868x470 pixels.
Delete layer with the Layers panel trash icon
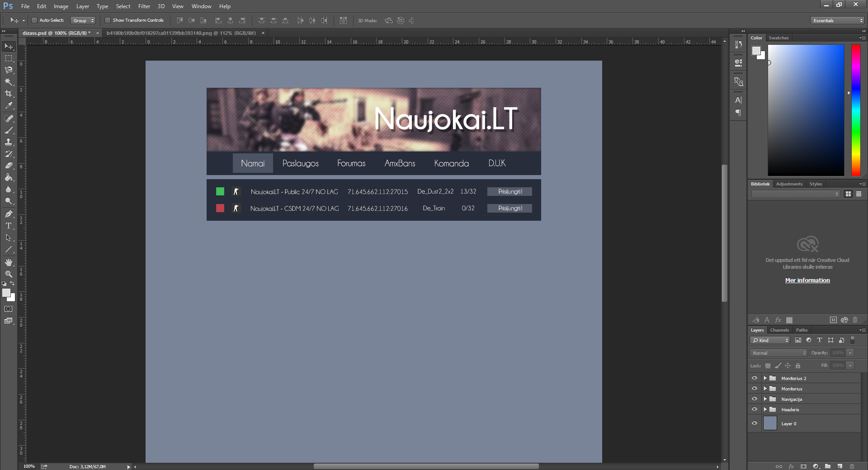click(x=852, y=466)
